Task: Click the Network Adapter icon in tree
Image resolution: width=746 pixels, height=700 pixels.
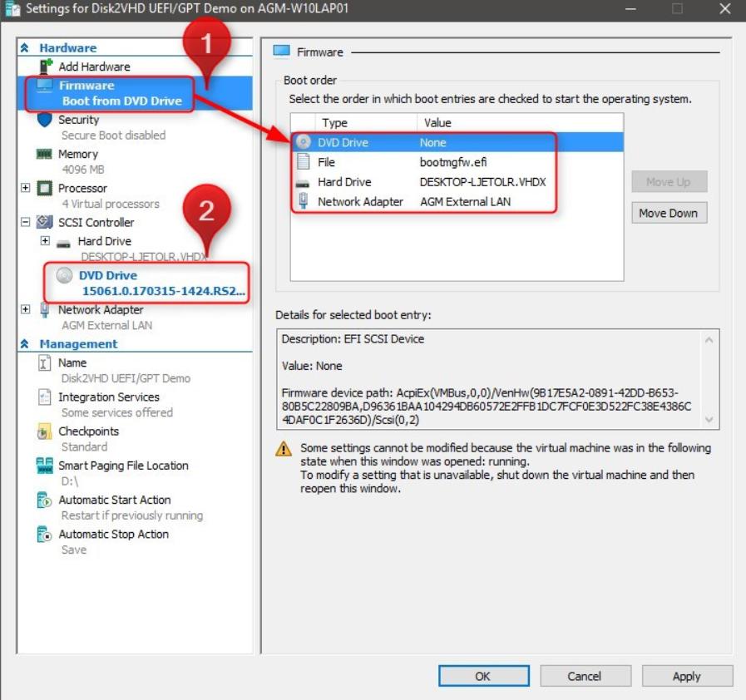Action: [x=44, y=309]
